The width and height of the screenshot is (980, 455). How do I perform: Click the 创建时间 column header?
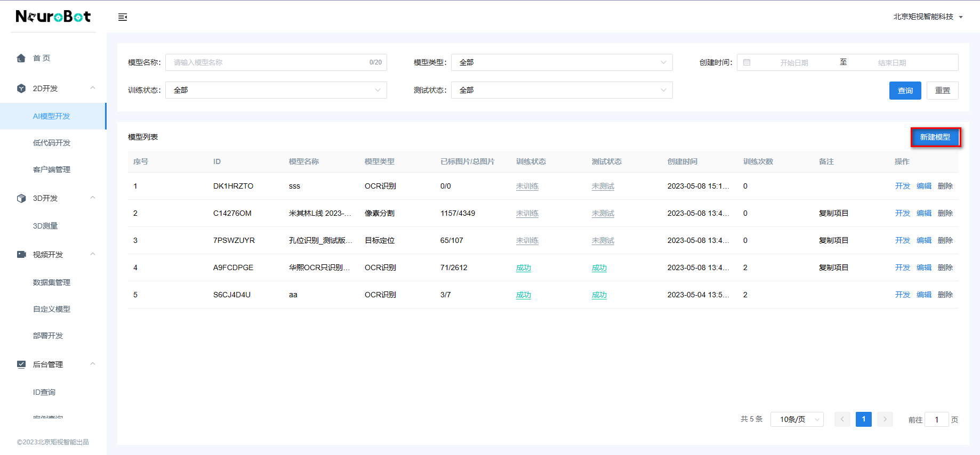click(x=682, y=161)
